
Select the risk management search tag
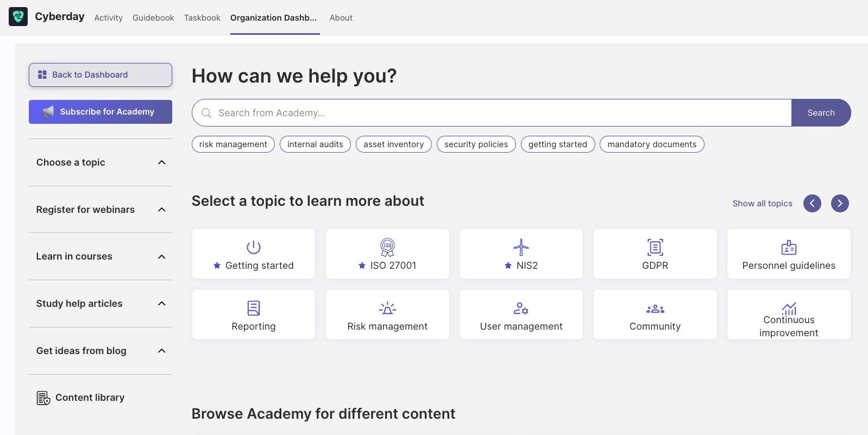click(x=233, y=144)
